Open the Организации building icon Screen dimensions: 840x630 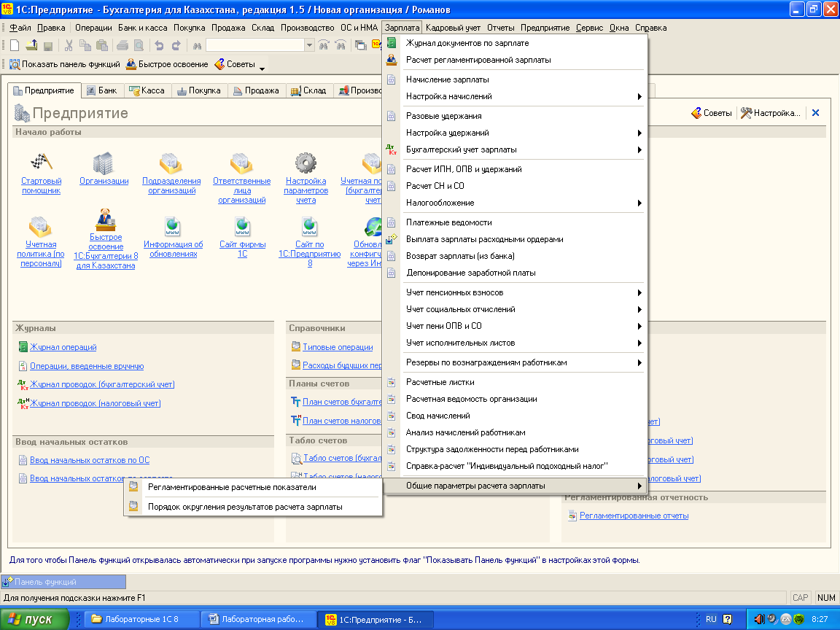[103, 163]
